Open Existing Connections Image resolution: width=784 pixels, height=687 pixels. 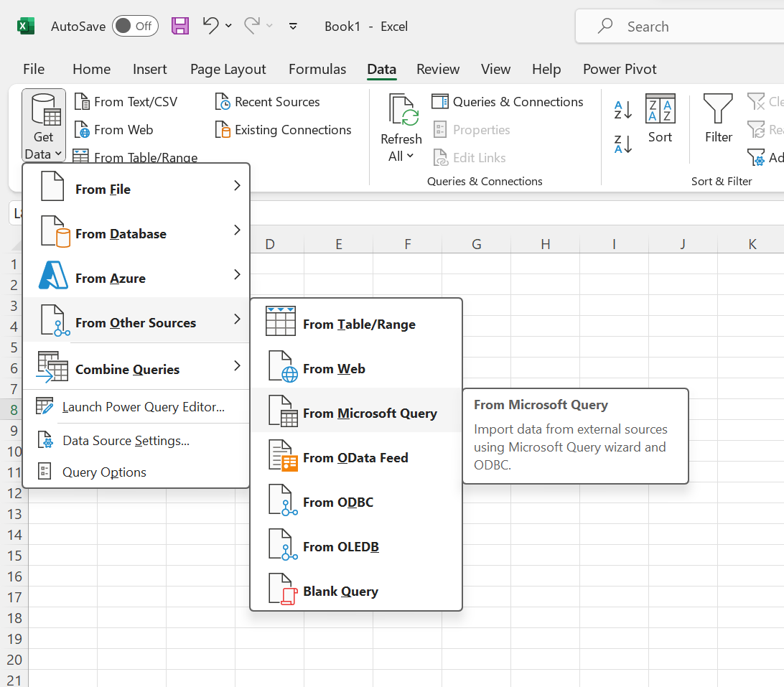pyautogui.click(x=283, y=129)
